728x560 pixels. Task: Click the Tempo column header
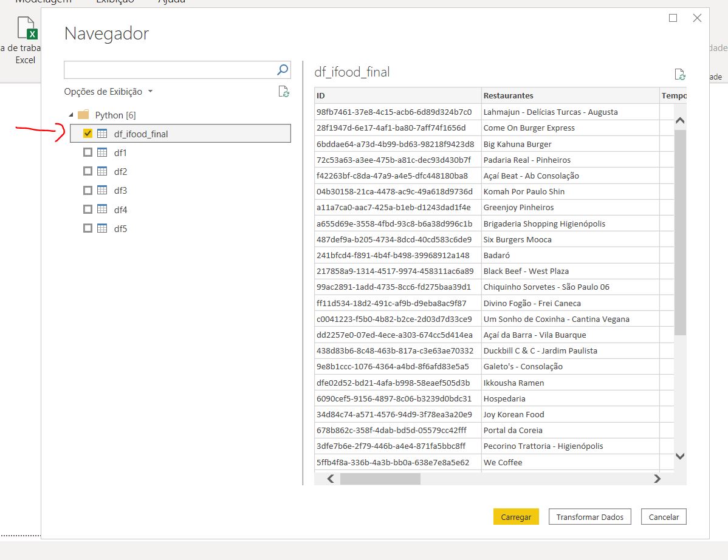click(x=673, y=95)
